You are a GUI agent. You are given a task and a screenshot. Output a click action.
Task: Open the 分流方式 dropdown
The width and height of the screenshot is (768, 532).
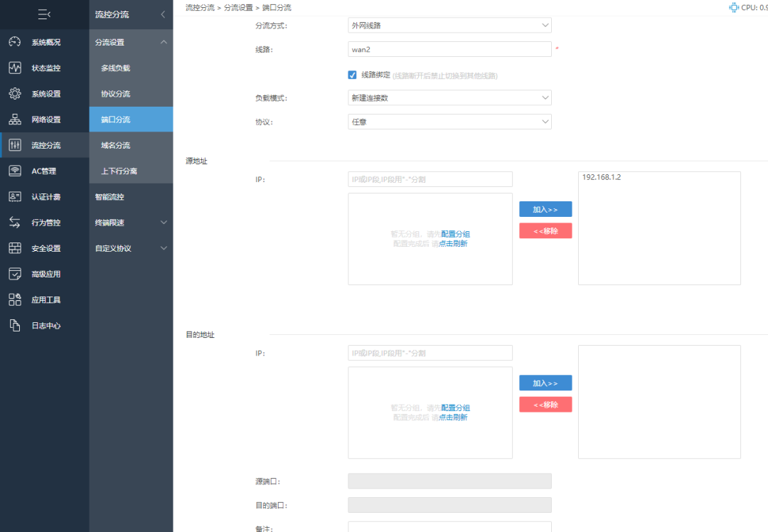449,26
